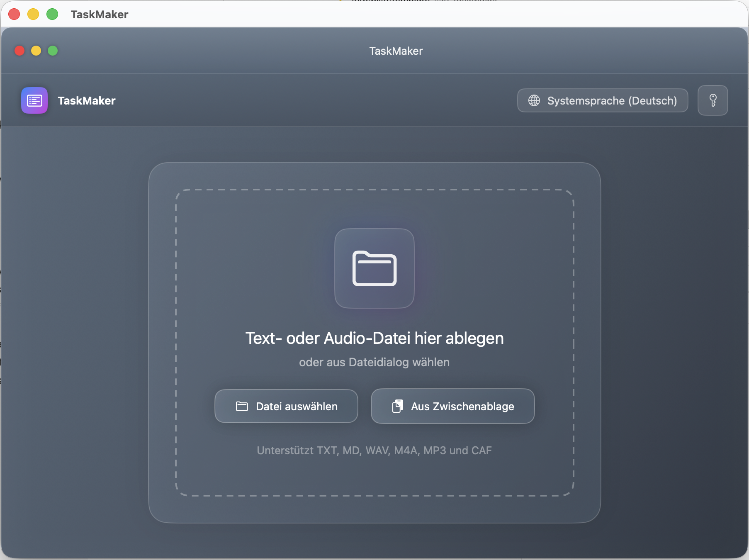Open the Systemsprache (Deutsch) language dropdown
This screenshot has width=749, height=560.
[602, 100]
